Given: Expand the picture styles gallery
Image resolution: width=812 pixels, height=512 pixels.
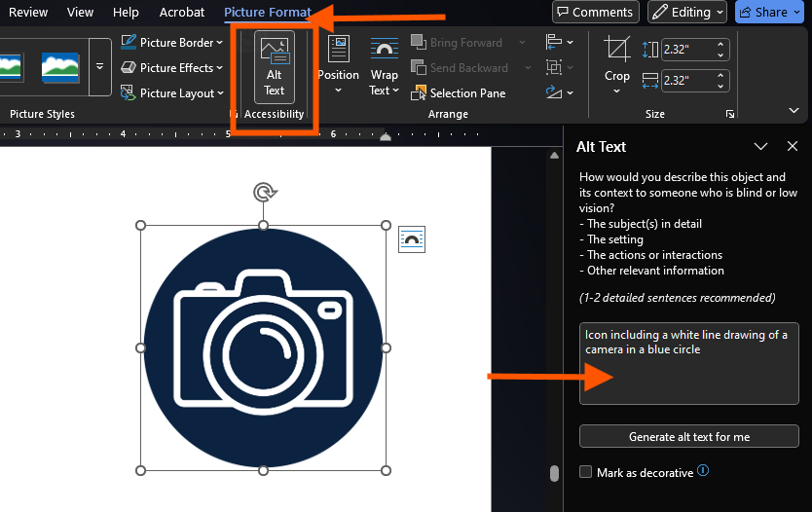Looking at the screenshot, I should [x=99, y=67].
